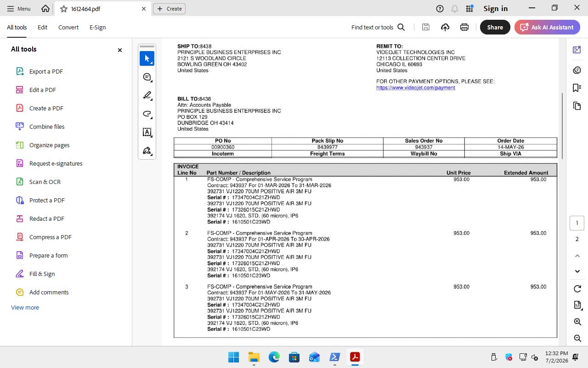Select the freehand draw loop tool
This screenshot has height=368, width=588.
tap(147, 114)
